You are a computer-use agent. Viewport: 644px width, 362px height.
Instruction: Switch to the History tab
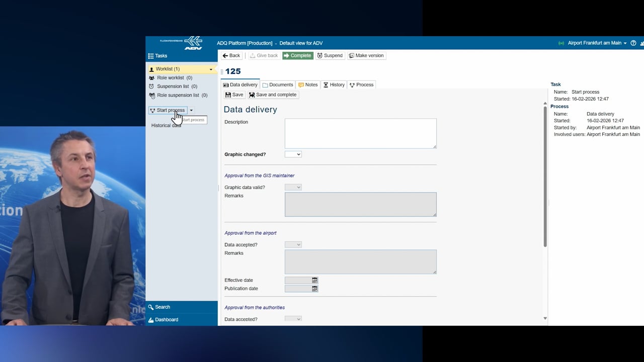point(334,85)
